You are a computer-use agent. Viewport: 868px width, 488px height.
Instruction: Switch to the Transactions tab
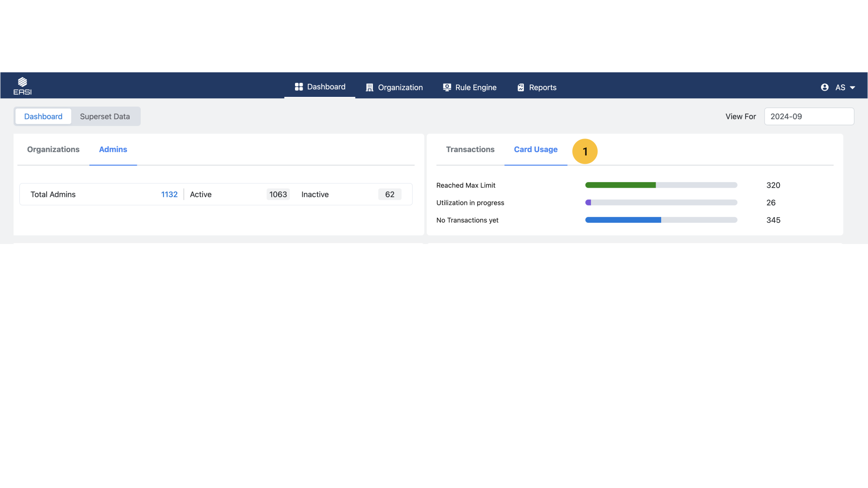click(x=470, y=150)
